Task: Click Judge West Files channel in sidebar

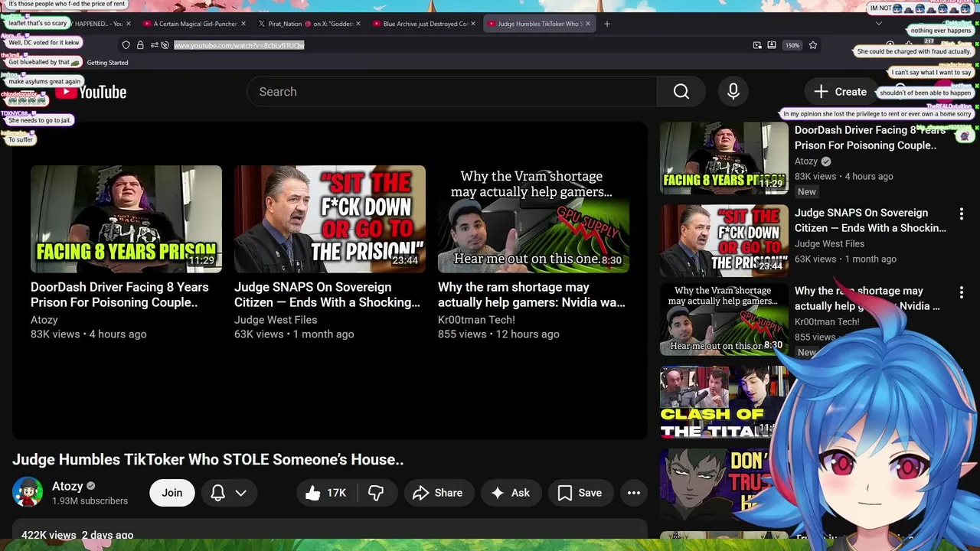Action: (829, 244)
